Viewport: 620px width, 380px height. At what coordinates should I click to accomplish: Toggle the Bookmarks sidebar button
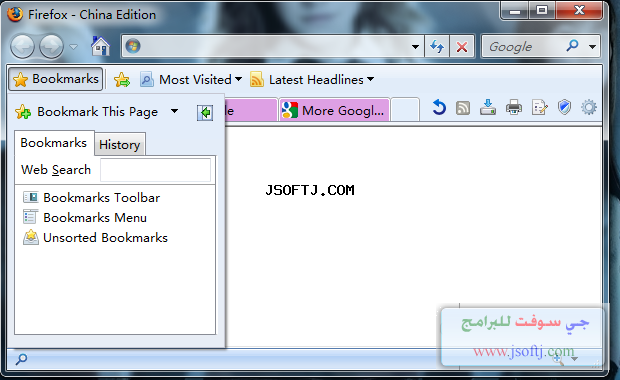[56, 79]
